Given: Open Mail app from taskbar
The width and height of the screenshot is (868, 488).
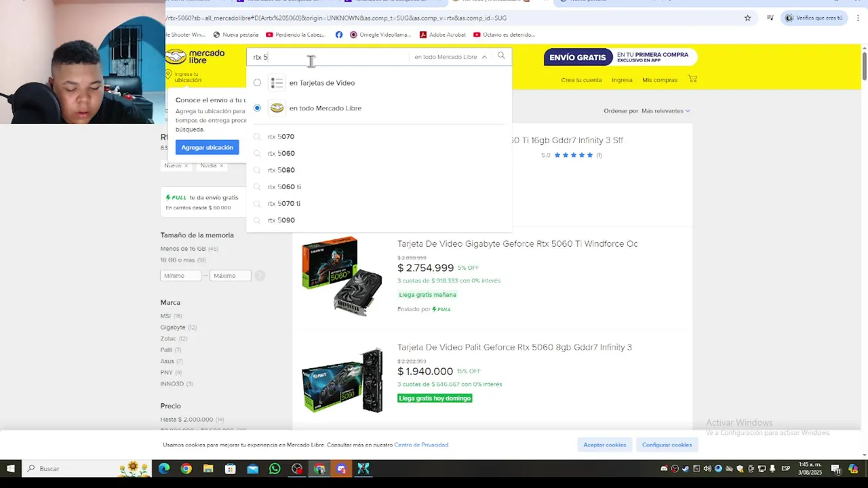Looking at the screenshot, I should [252, 468].
